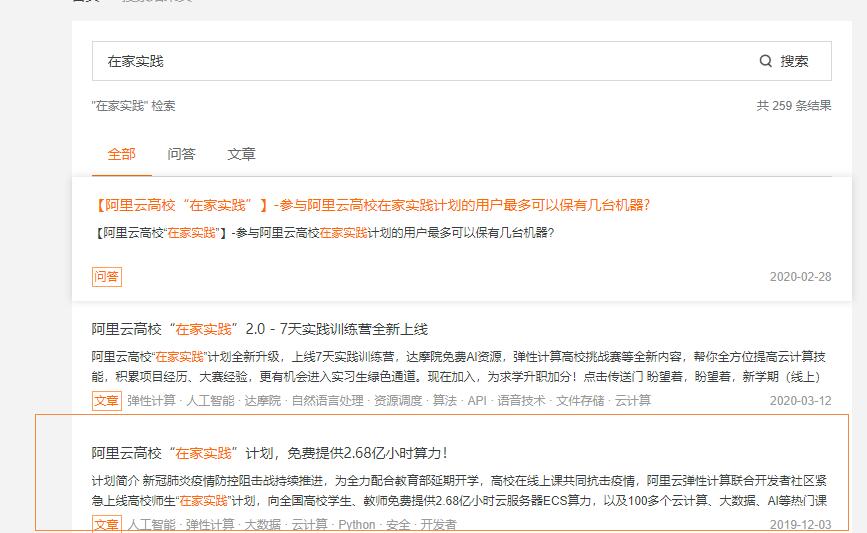Switch to the 文章 tab

(x=241, y=154)
